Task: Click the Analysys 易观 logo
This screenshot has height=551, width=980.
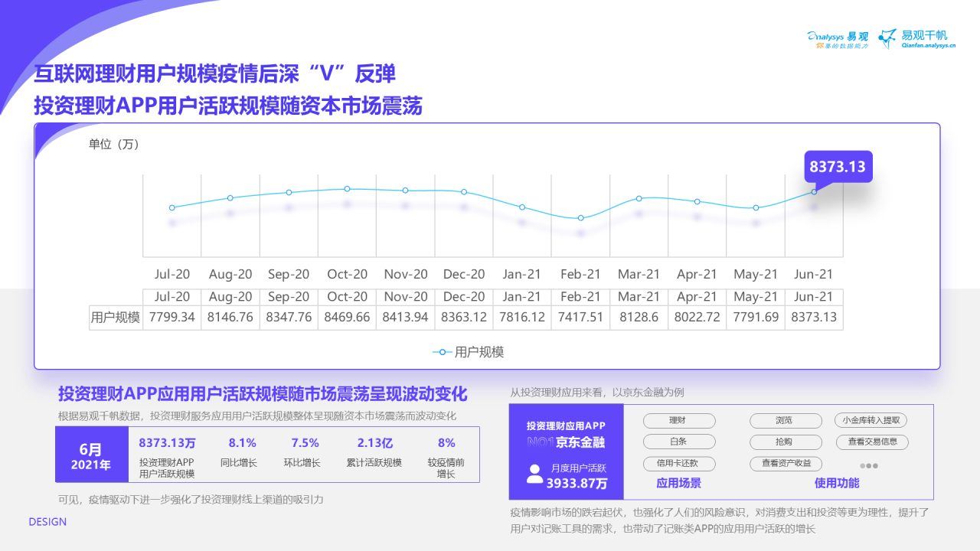Action: pyautogui.click(x=838, y=40)
